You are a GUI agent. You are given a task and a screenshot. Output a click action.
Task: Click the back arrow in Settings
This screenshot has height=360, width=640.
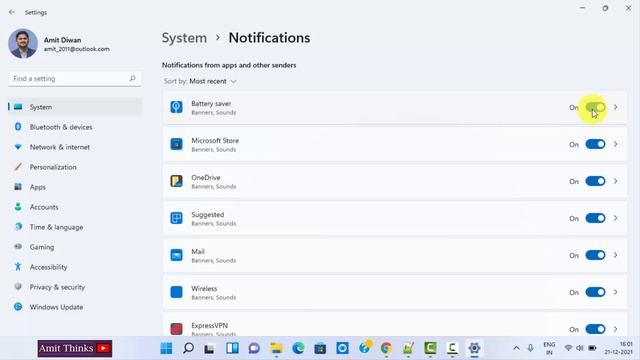tap(12, 12)
